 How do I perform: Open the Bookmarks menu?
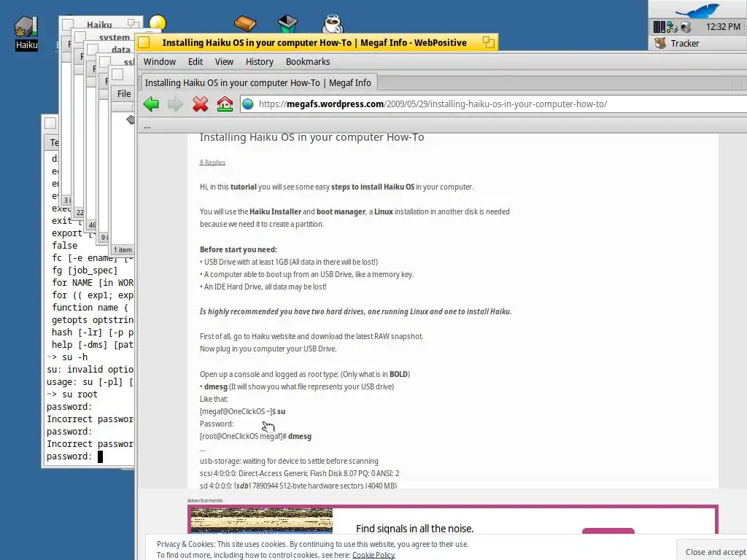[x=308, y=61]
